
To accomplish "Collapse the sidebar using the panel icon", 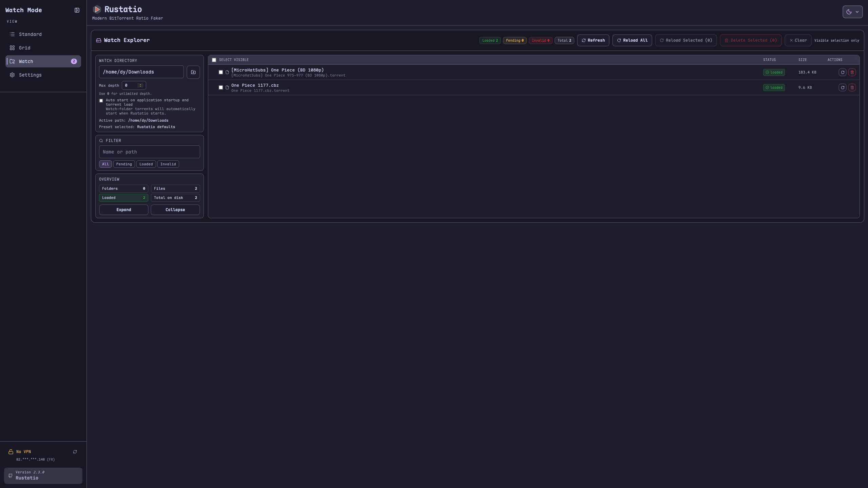I will pos(77,10).
